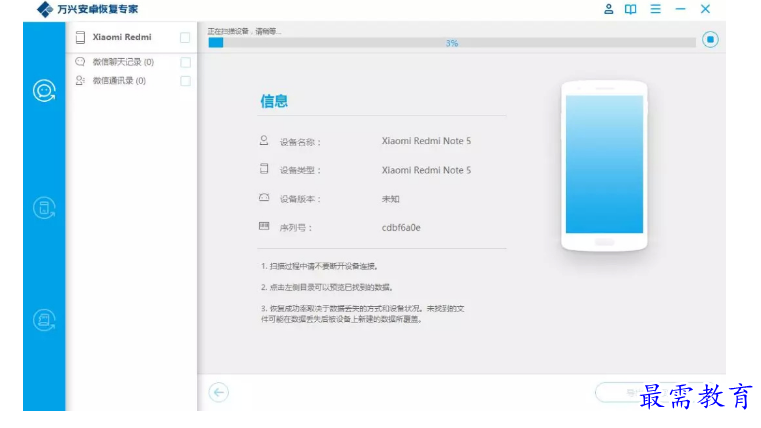Click the 正在扫描设备 status text

tap(244, 31)
